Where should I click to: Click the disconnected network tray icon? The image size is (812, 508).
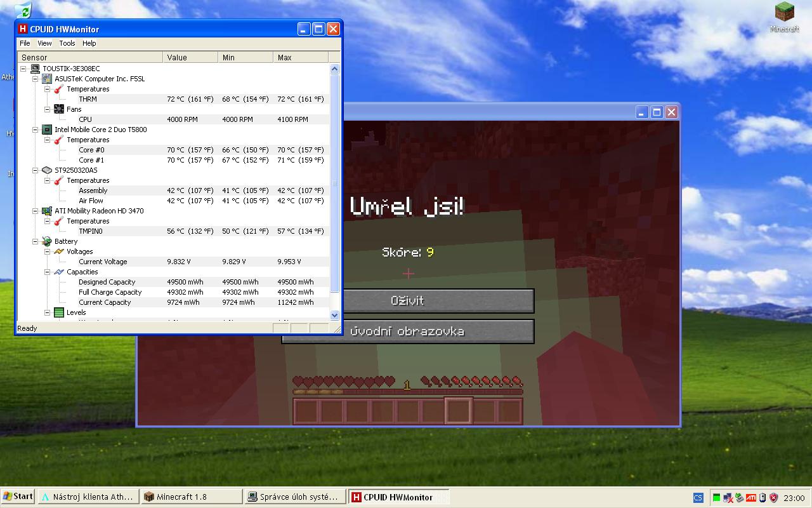(x=728, y=498)
